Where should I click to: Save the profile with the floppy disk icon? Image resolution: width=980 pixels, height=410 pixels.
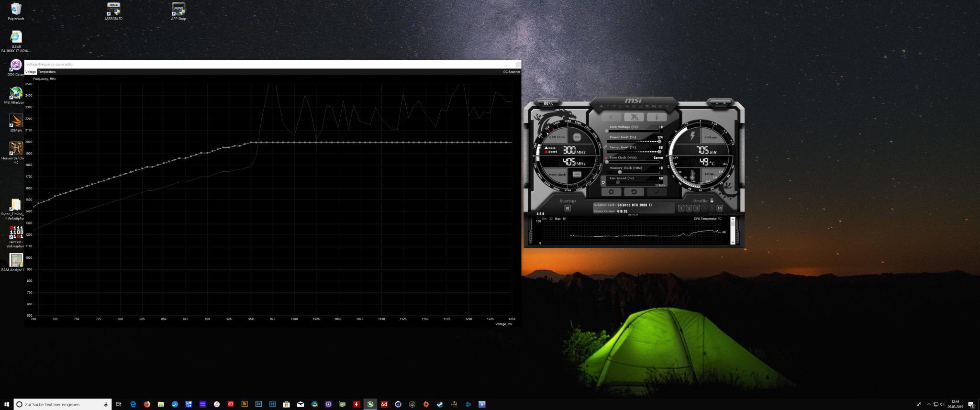tap(719, 208)
